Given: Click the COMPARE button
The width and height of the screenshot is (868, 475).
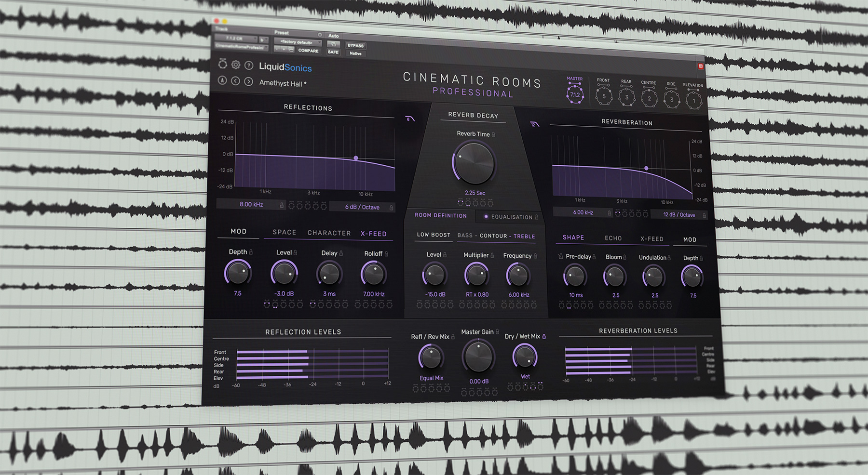Looking at the screenshot, I should (x=308, y=50).
